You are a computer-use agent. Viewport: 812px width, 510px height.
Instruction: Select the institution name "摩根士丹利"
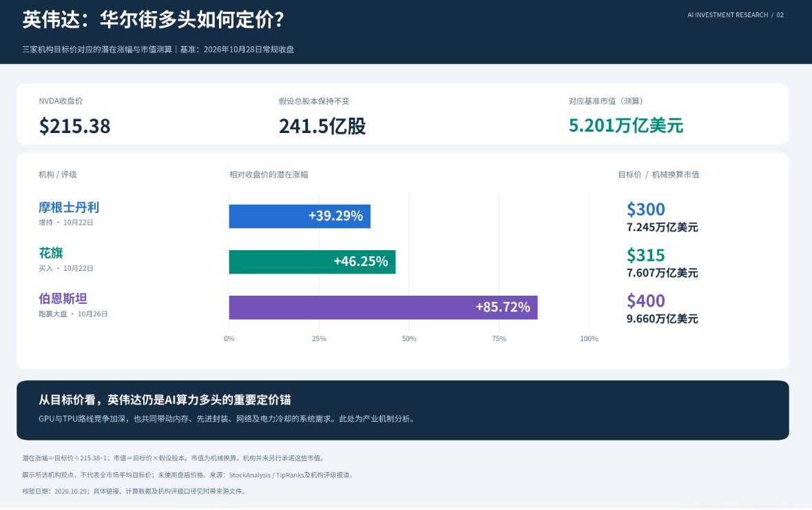click(69, 207)
